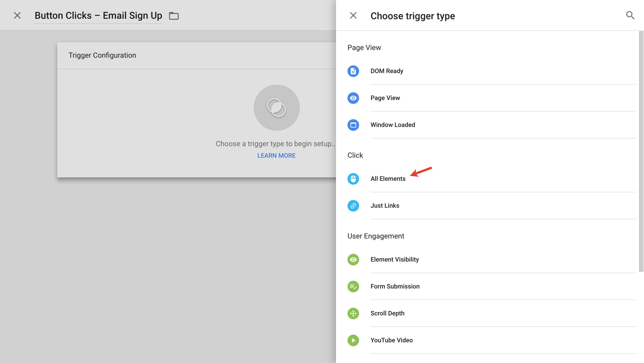Screen dimensions: 644x363
Task: Click the Just Links chain icon
Action: pyautogui.click(x=353, y=206)
